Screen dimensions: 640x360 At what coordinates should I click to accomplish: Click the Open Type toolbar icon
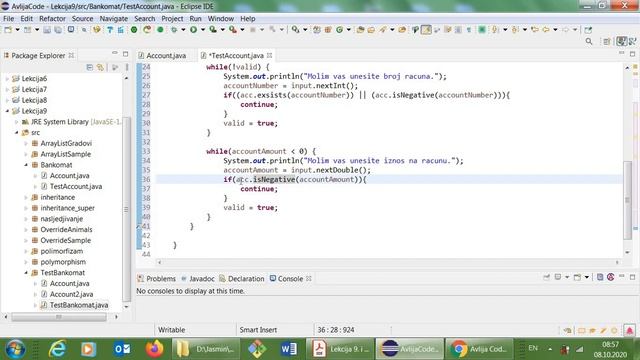pos(360,29)
